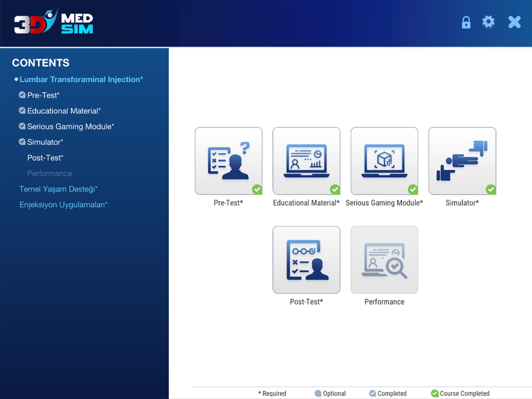Launch the Serious Gaming Module tile
This screenshot has height=399, width=532.
[x=384, y=161]
